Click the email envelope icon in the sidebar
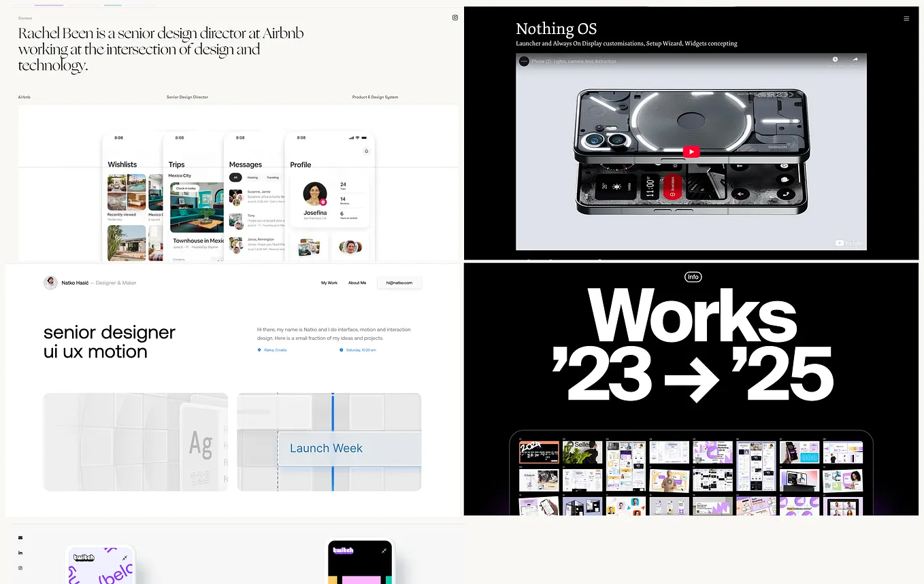Viewport: 924px width, 584px height. tap(20, 537)
